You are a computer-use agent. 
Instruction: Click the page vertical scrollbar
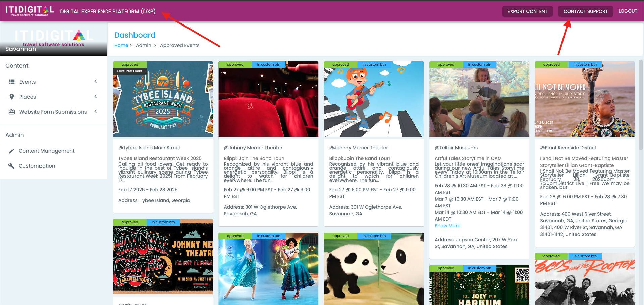pos(640,105)
